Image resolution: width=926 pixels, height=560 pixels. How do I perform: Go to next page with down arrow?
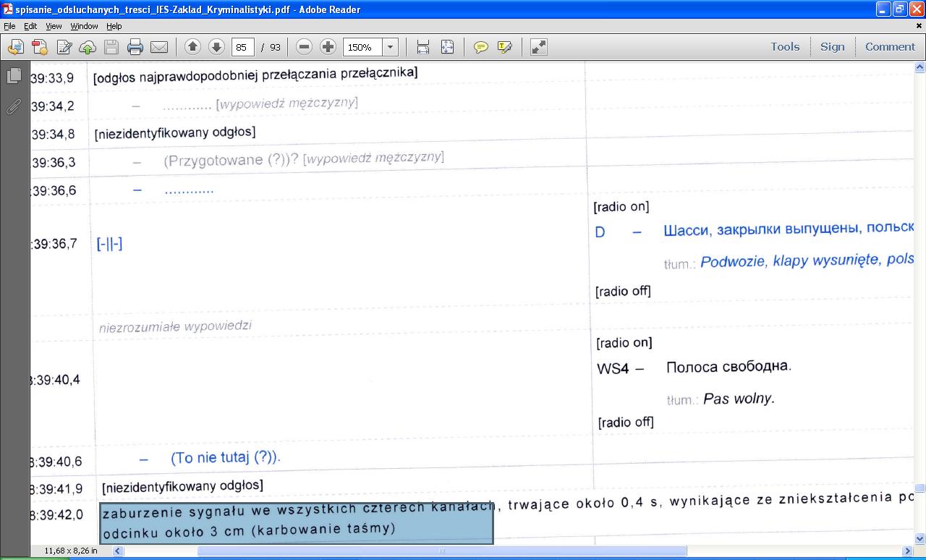coord(216,46)
